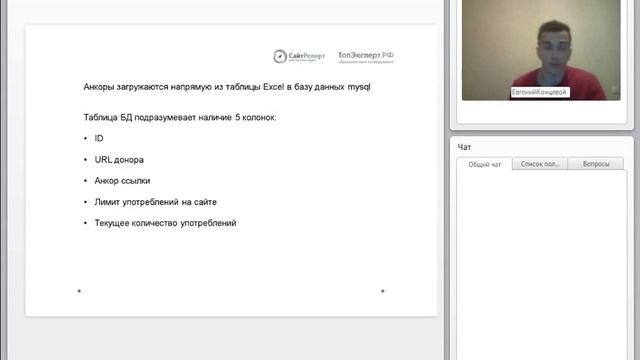Image resolution: width=640 pixels, height=360 pixels.
Task: Click 'Таблица БД подразумевает наличие 5 колонок' line
Action: coord(180,118)
